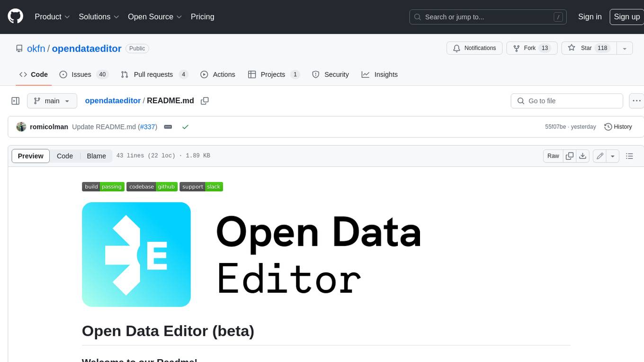Focus the Go to file field
The width and height of the screenshot is (644, 362).
pyautogui.click(x=567, y=101)
